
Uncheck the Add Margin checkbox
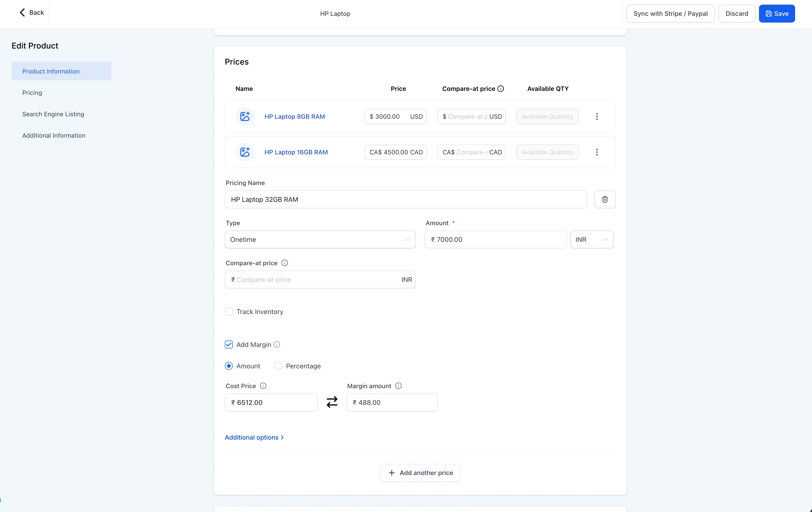coord(229,344)
